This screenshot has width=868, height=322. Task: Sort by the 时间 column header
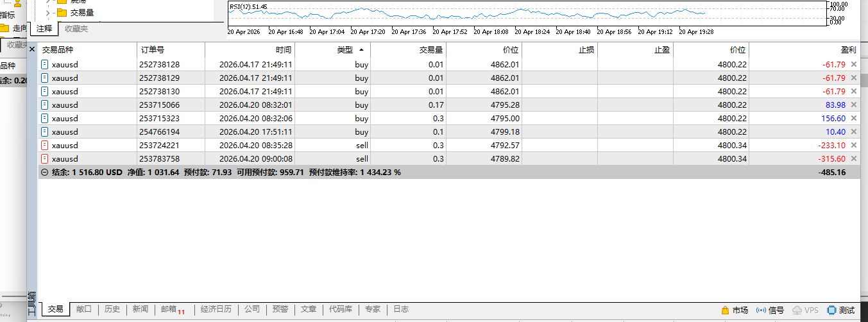coord(250,49)
